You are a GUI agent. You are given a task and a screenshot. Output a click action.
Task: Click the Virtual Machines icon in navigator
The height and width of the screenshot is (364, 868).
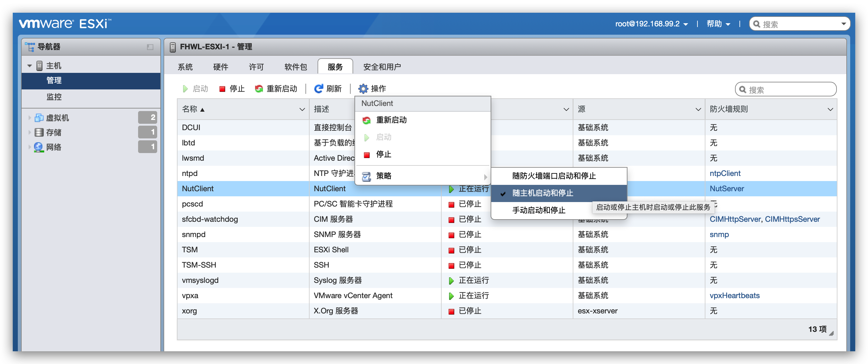[x=39, y=118]
